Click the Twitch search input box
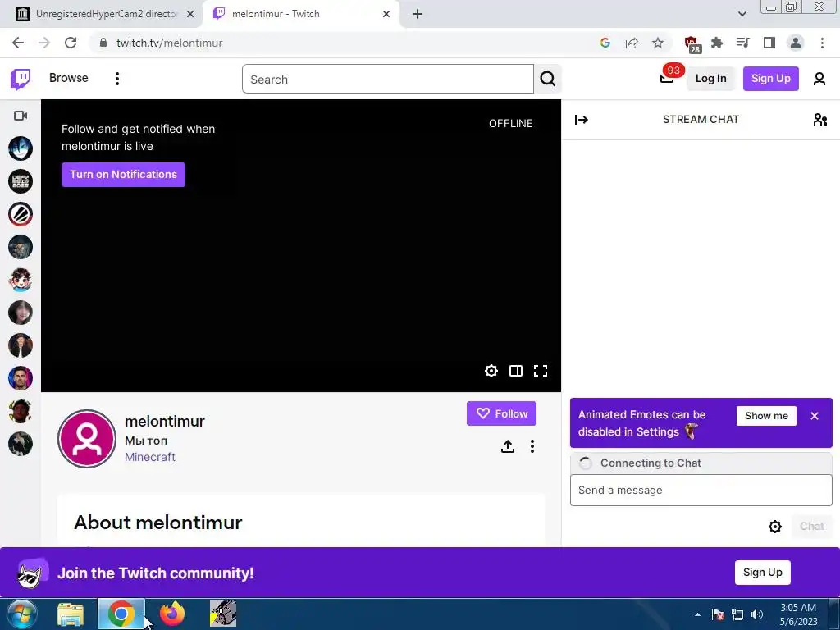840x630 pixels. [x=388, y=79]
